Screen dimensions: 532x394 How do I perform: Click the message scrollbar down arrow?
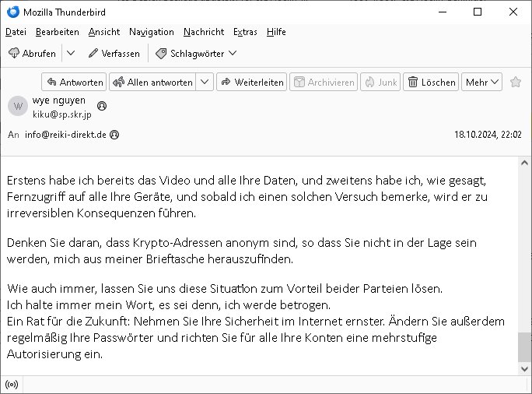524,369
